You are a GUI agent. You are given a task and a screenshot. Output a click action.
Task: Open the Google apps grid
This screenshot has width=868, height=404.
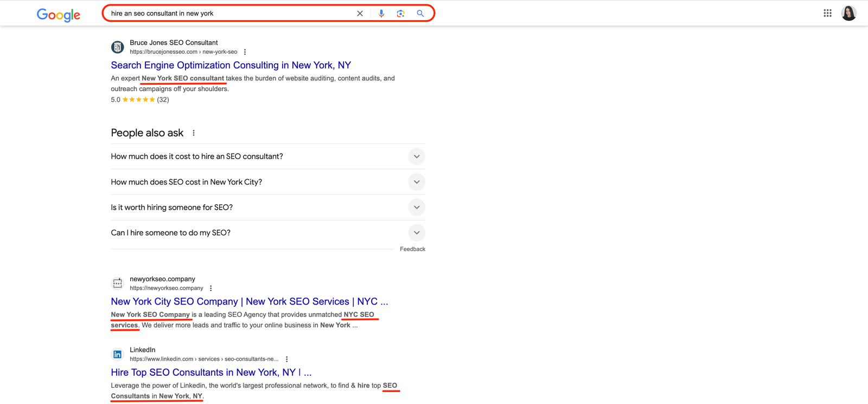(x=827, y=13)
